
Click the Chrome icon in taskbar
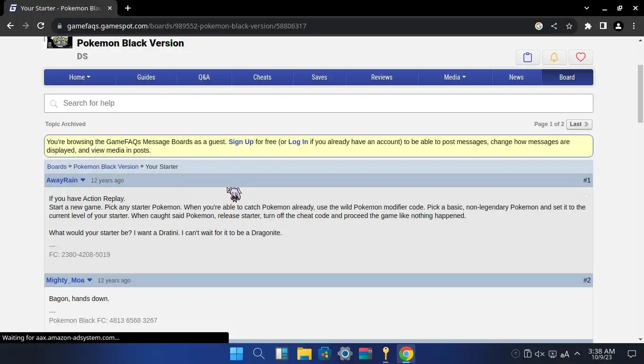point(406,354)
